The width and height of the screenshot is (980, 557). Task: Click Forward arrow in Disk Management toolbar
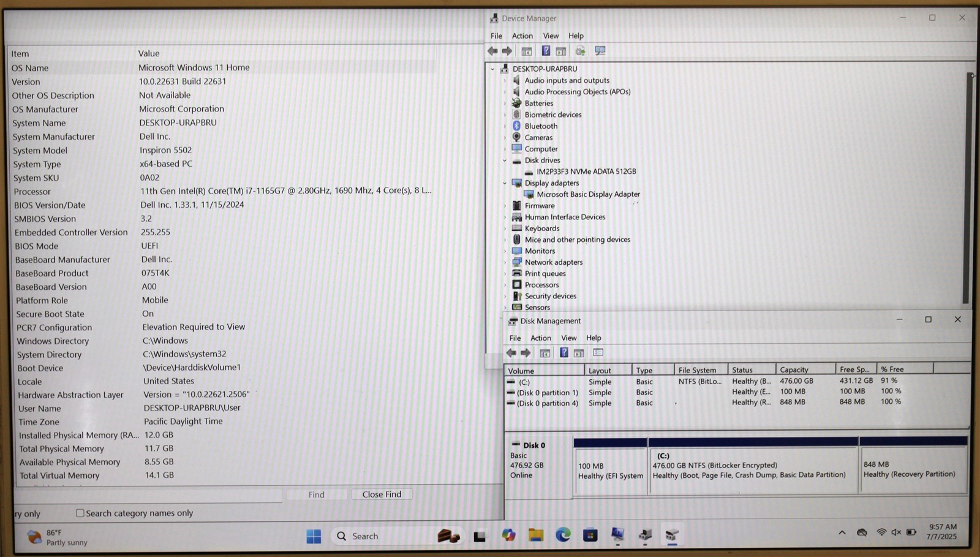tap(526, 352)
